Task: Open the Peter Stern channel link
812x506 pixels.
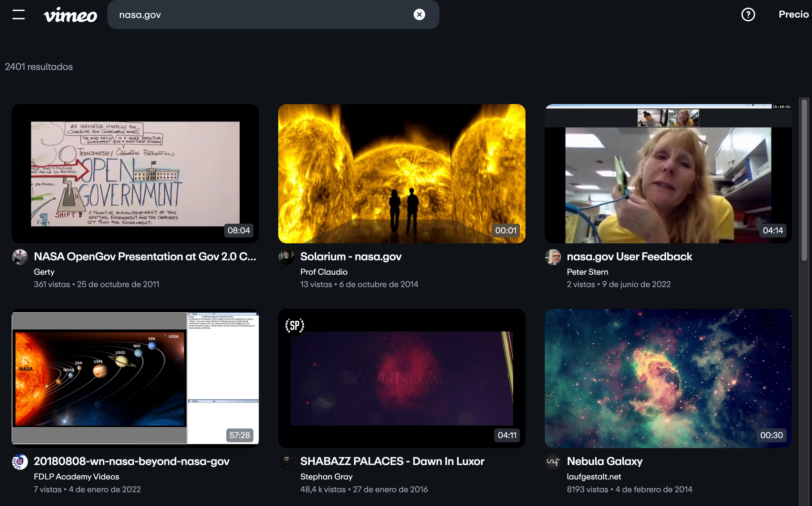Action: [587, 272]
